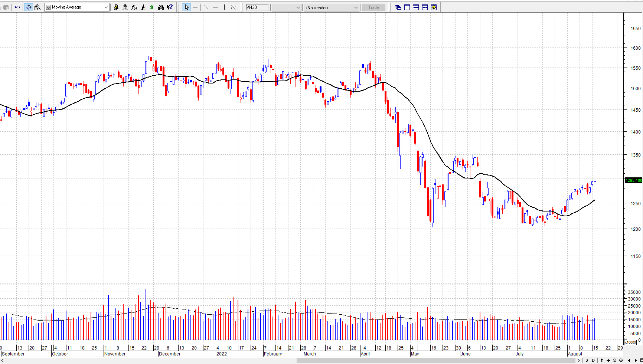Click the November month label
Image resolution: width=643 pixels, height=364 pixels.
pos(115,354)
